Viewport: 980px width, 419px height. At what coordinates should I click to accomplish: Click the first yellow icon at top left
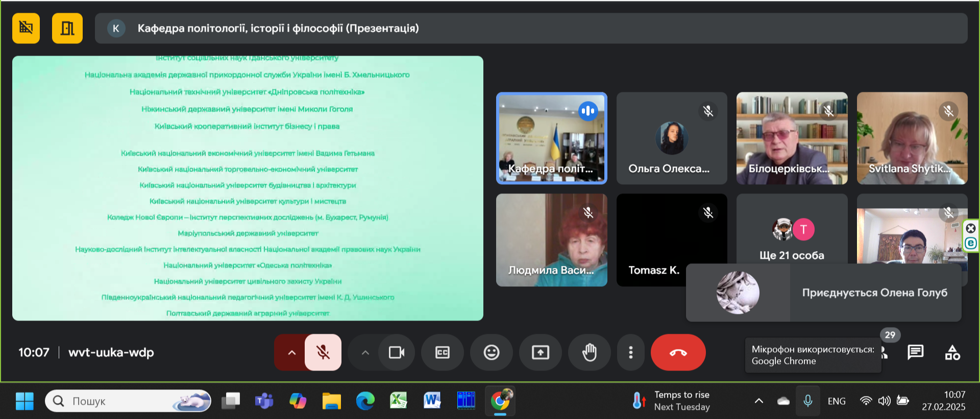26,28
